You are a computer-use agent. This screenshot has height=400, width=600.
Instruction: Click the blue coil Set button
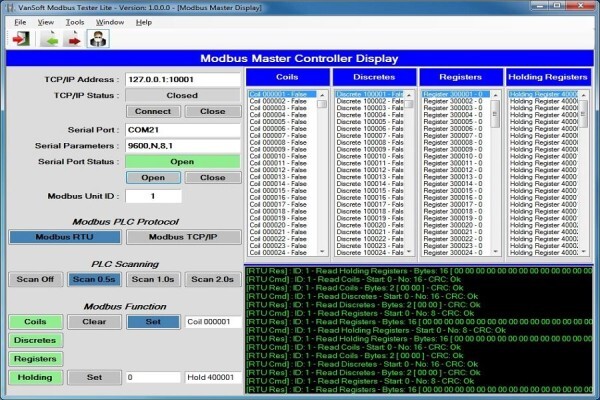pyautogui.click(x=153, y=322)
